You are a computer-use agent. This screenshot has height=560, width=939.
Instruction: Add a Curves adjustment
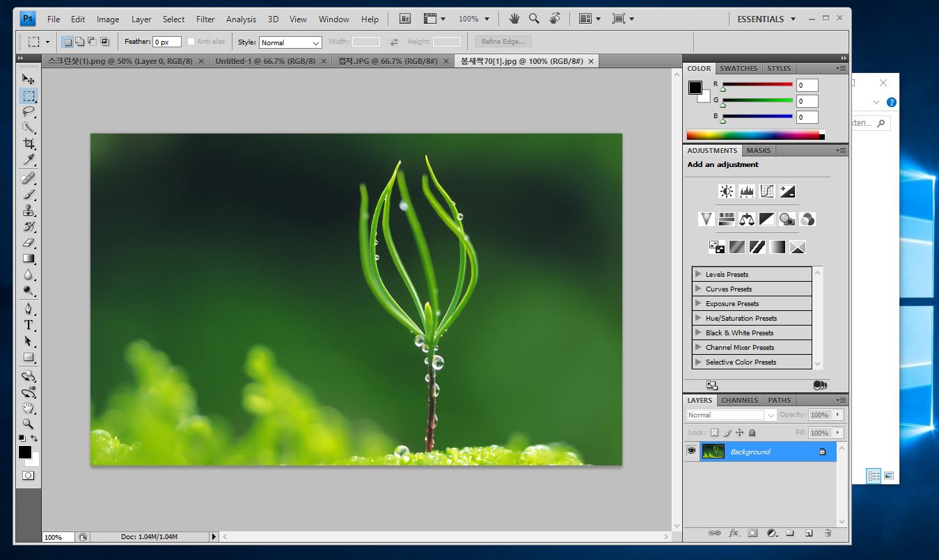(767, 191)
